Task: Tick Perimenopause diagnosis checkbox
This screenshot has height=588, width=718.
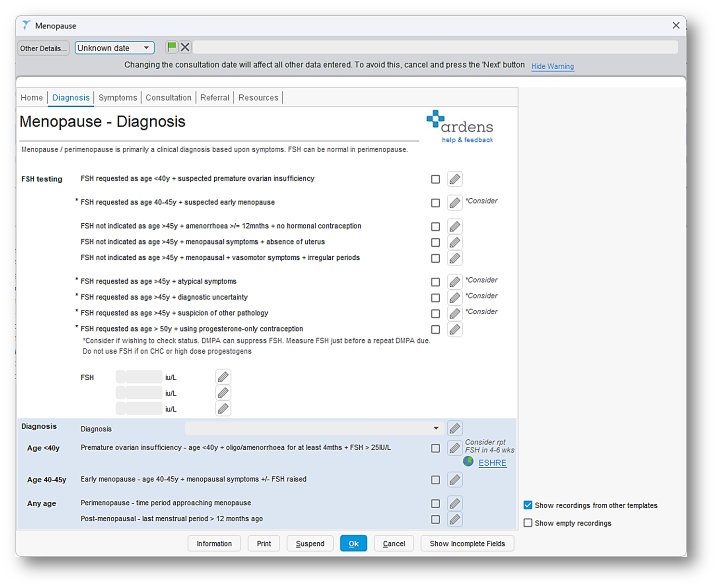Action: coord(435,503)
